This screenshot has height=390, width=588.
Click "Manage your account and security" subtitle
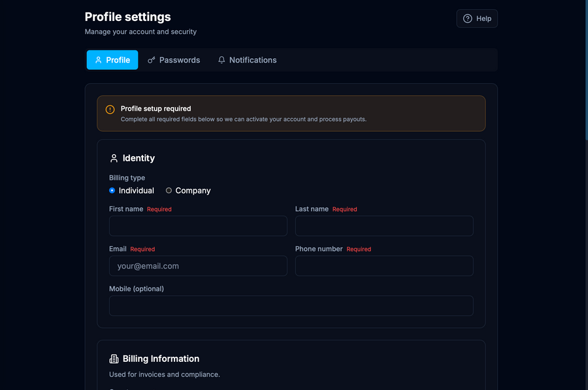tap(140, 32)
